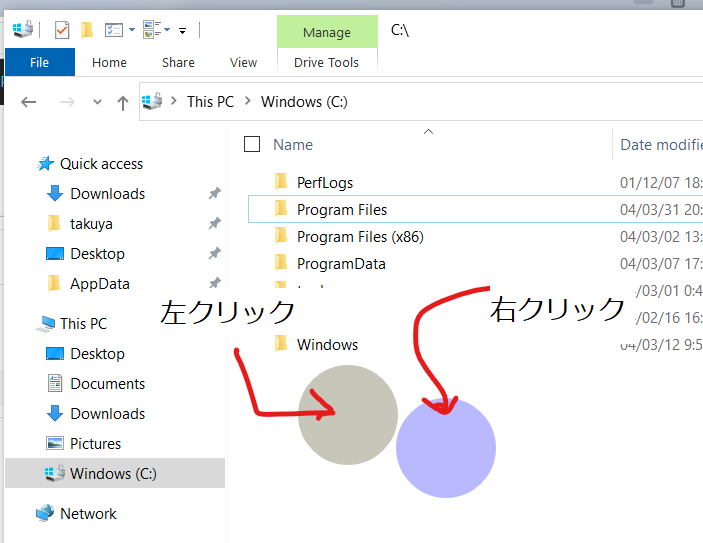
Task: Click the pin icon beside pinned Desktop
Action: pos(215,253)
